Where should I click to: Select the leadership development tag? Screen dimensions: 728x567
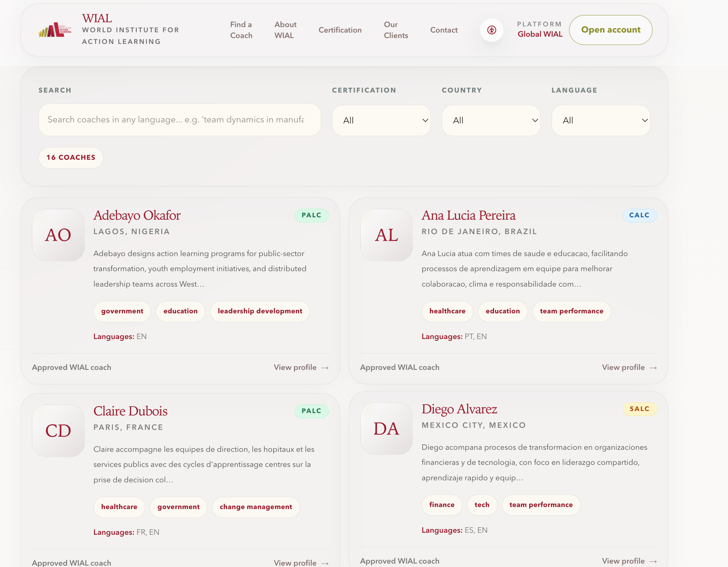260,311
